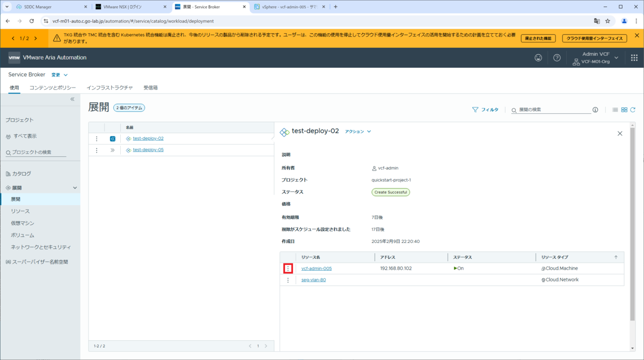Collapse details panel arrow for test-deploy-02 row

113,139
